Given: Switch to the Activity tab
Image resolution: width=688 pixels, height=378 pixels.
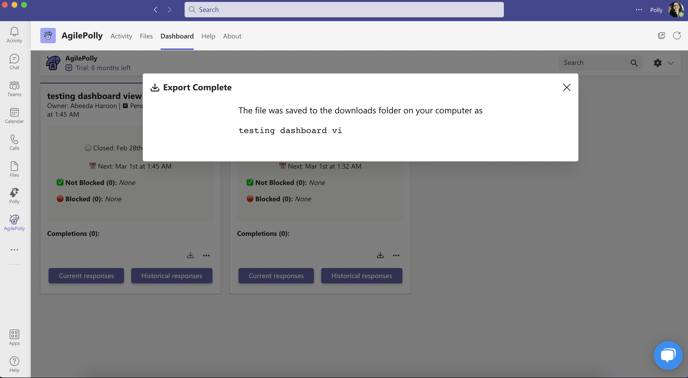Looking at the screenshot, I should [121, 36].
